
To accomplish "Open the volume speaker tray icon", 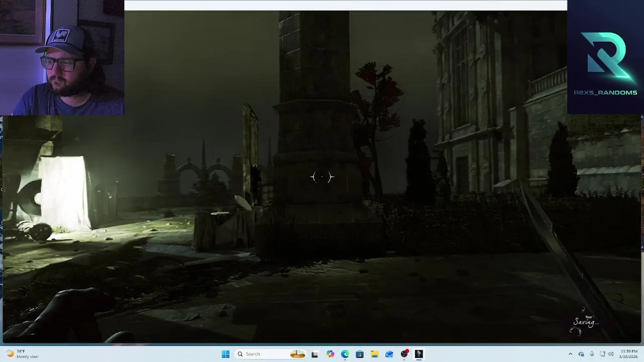I will (x=611, y=354).
